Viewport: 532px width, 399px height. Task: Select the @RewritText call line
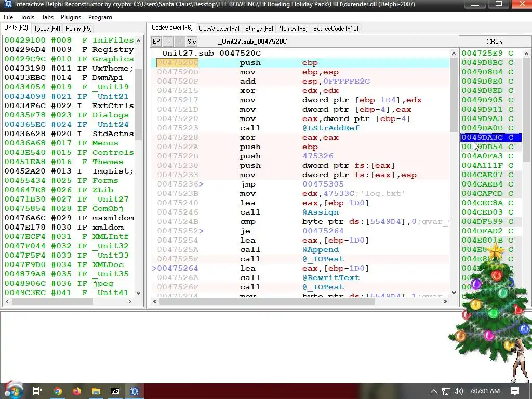pyautogui.click(x=300, y=277)
